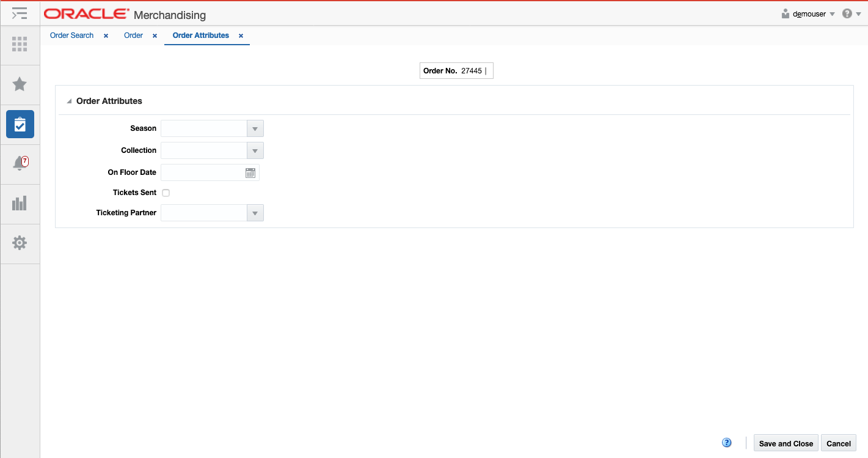Click inside the Order No. field
The height and width of the screenshot is (458, 868).
[473, 70]
